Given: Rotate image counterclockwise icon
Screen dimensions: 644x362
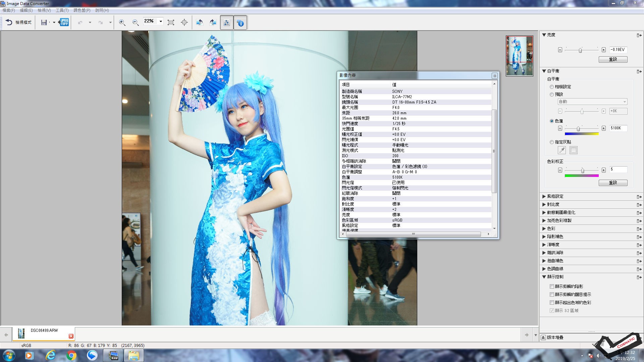Looking at the screenshot, I should click(x=199, y=22).
